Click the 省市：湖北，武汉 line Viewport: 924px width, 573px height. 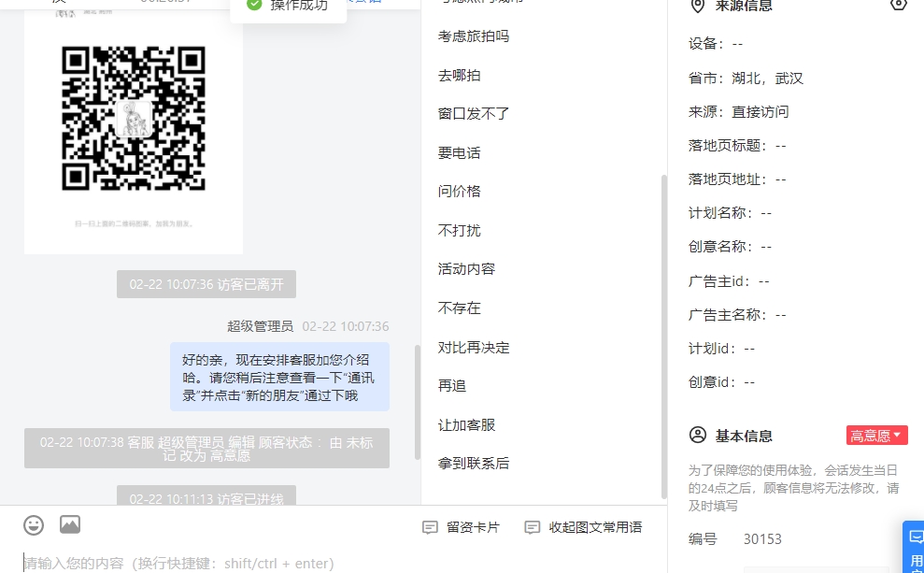(x=746, y=79)
